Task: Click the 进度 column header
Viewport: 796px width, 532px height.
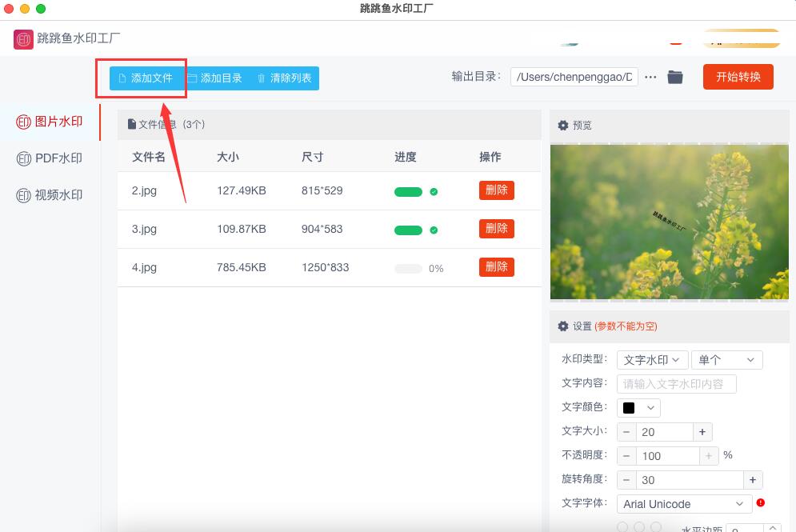Action: [406, 157]
